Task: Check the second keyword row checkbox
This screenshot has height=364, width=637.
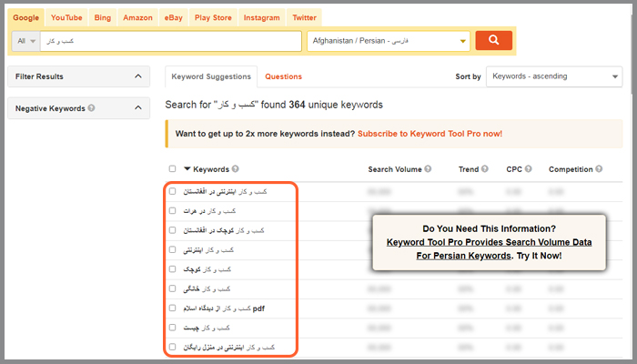Action: [172, 210]
